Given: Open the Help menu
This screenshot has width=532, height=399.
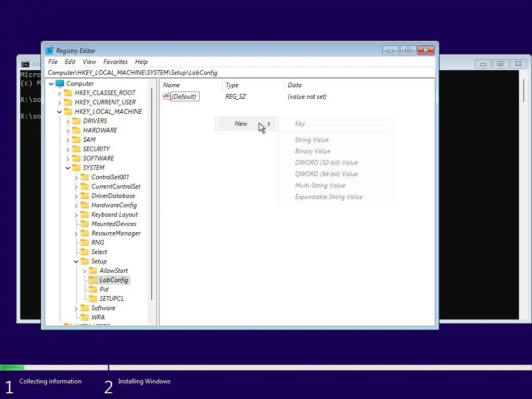Looking at the screenshot, I should [141, 62].
